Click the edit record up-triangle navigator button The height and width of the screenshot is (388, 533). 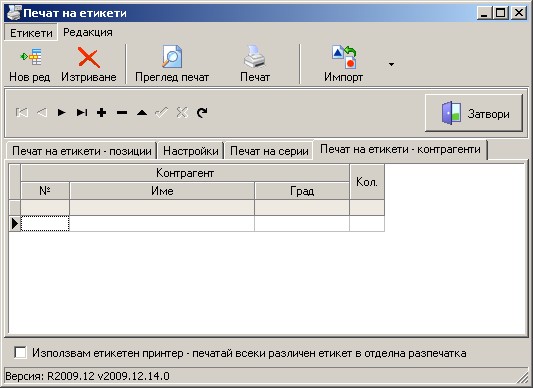coord(142,113)
